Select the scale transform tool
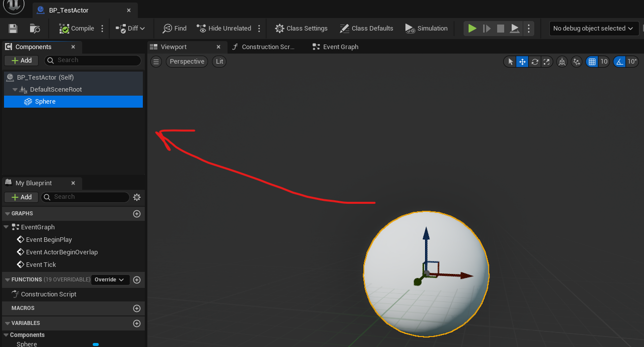Image resolution: width=644 pixels, height=347 pixels. 547,62
